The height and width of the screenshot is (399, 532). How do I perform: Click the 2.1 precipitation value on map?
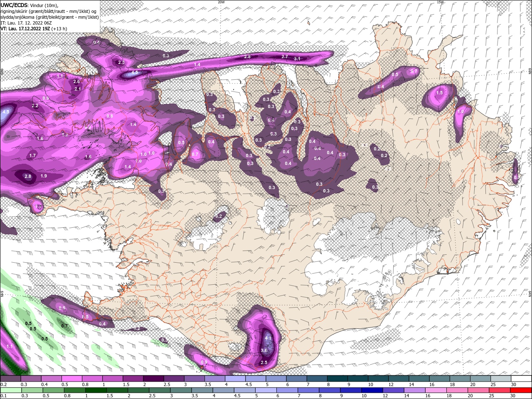tap(78, 89)
